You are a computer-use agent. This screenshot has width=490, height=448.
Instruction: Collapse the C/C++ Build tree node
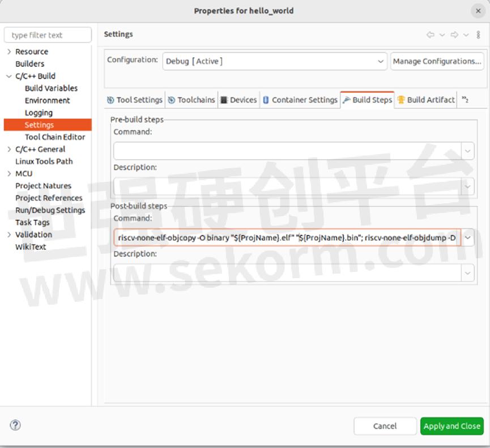tap(9, 76)
